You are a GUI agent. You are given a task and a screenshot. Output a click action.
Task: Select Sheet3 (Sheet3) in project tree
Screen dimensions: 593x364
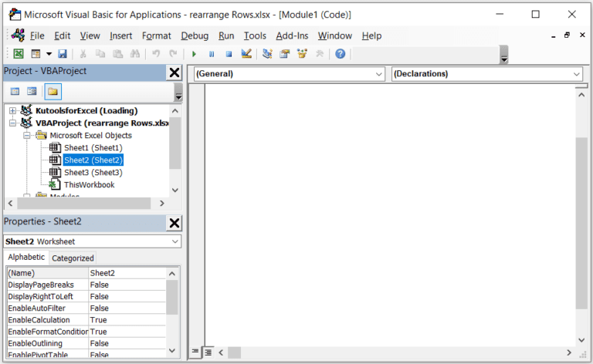[x=93, y=173]
